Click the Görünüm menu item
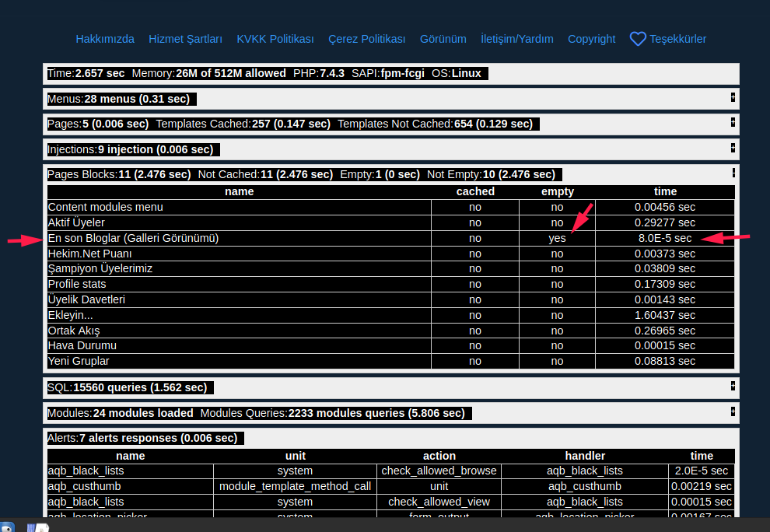This screenshot has width=770, height=532. (443, 39)
